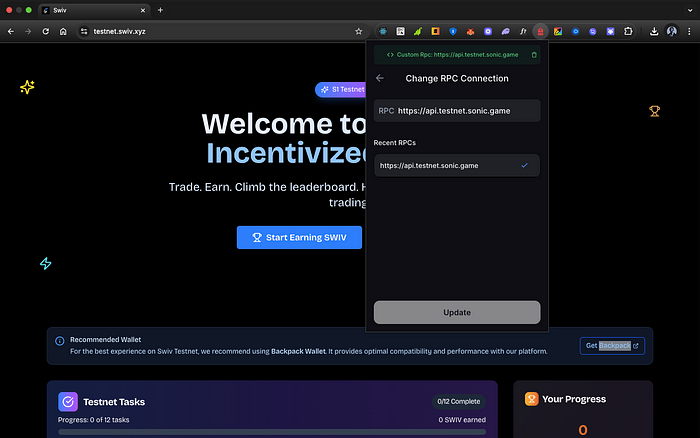The width and height of the screenshot is (700, 438).
Task: Click the Testnet Tasks checkmark icon
Action: [x=68, y=402]
